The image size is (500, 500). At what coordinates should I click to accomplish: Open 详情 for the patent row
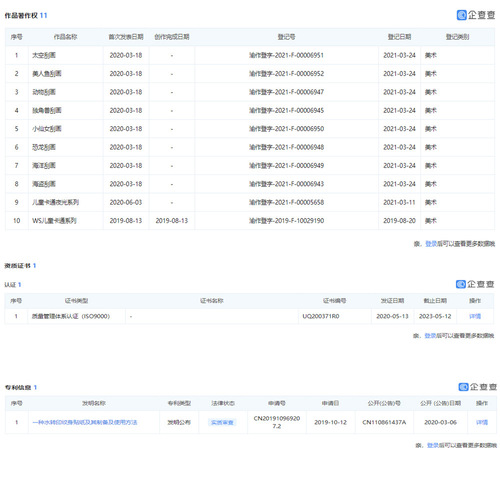pyautogui.click(x=482, y=422)
